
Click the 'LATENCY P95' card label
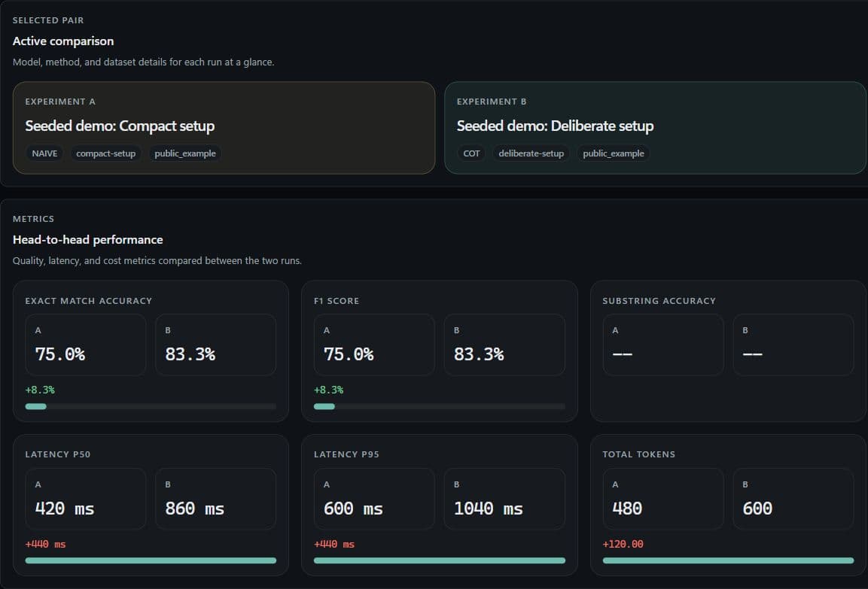(x=346, y=454)
